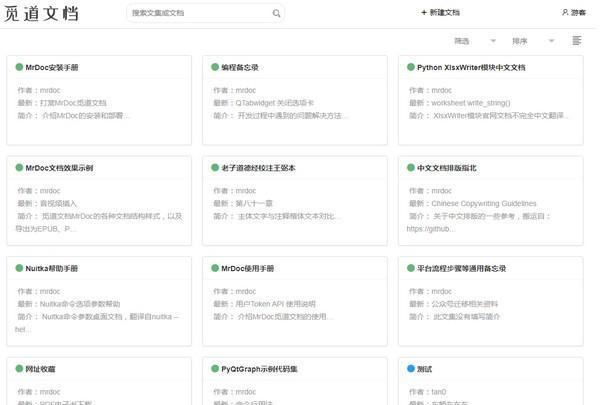
Task: Click green dot beside 老子道德经 card title
Action: pyautogui.click(x=215, y=168)
